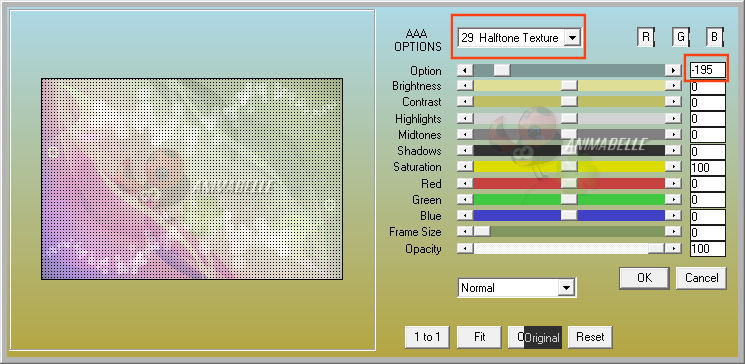
Task: Click the Option slider left arrow
Action: click(x=465, y=70)
